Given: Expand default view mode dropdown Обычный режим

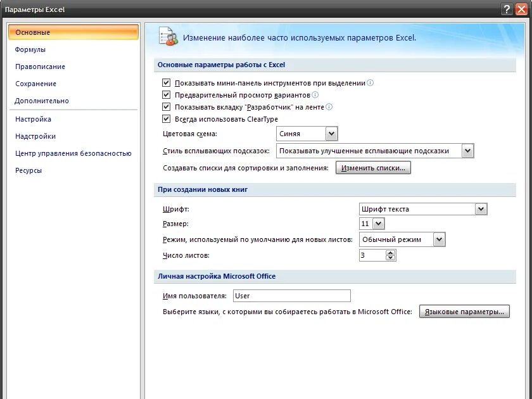Looking at the screenshot, I should coord(439,239).
